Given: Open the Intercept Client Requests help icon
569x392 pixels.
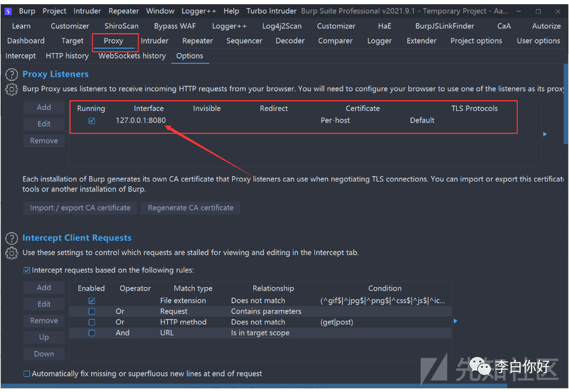Looking at the screenshot, I should 11,238.
